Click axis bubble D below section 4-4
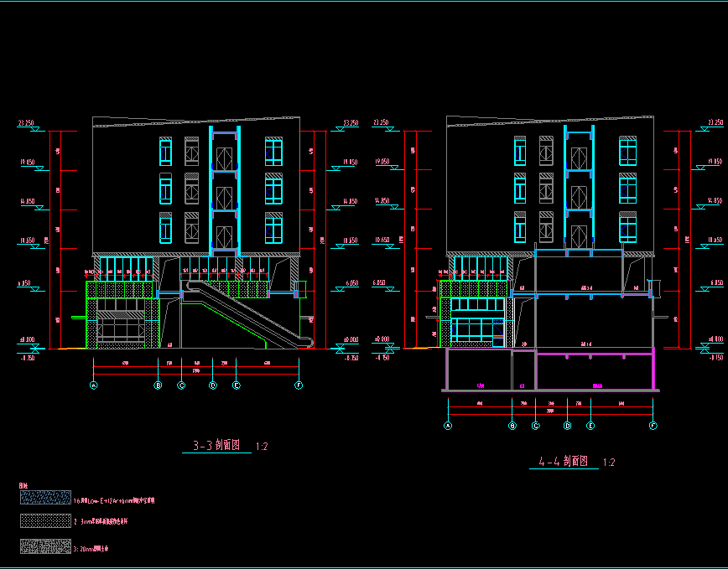This screenshot has width=728, height=569. [567, 426]
